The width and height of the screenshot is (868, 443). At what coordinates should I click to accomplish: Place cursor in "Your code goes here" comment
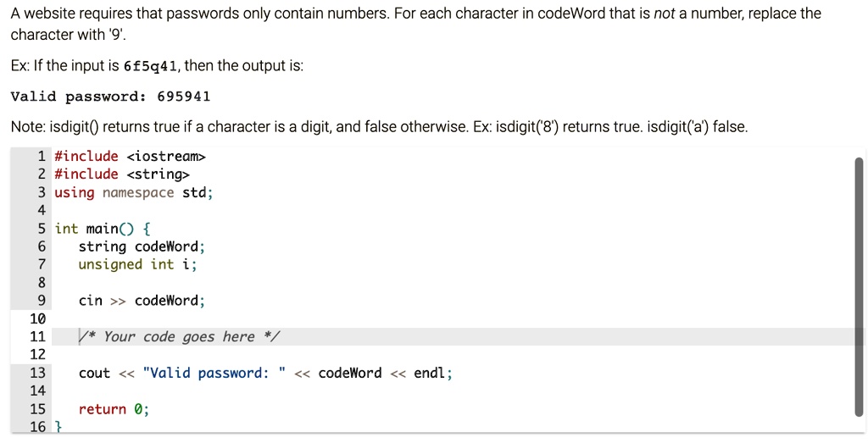pyautogui.click(x=179, y=337)
